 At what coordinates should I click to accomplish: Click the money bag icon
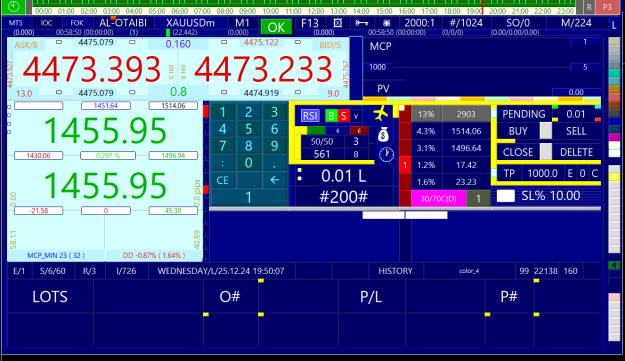383,134
